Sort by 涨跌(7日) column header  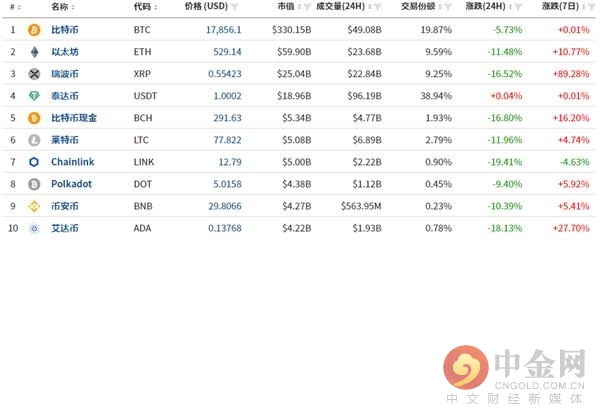click(563, 7)
